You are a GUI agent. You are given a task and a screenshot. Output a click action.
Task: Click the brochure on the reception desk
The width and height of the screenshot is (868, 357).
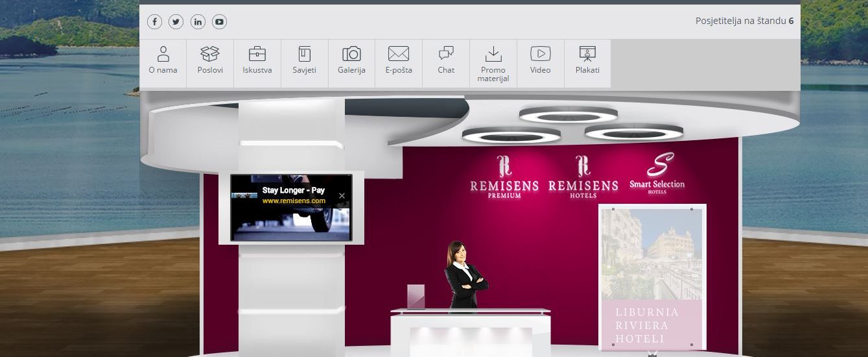[x=416, y=298]
